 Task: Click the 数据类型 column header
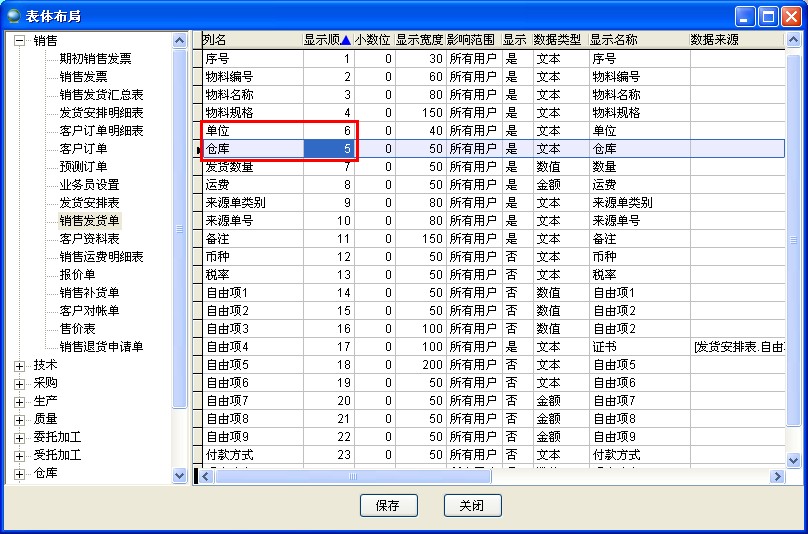557,40
